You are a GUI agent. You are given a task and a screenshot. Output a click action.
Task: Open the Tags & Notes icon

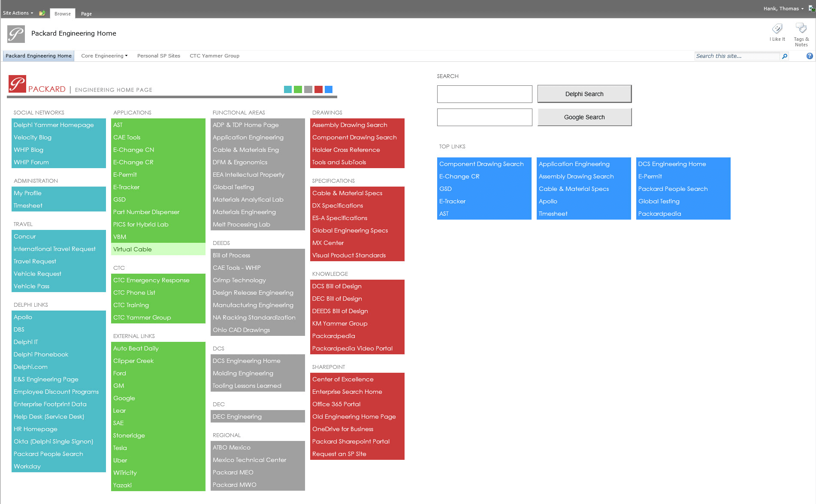pyautogui.click(x=801, y=29)
